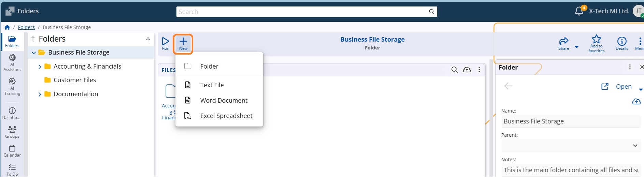This screenshot has height=177, width=644.
Task: Select Text File in the New menu
Action: click(219, 85)
